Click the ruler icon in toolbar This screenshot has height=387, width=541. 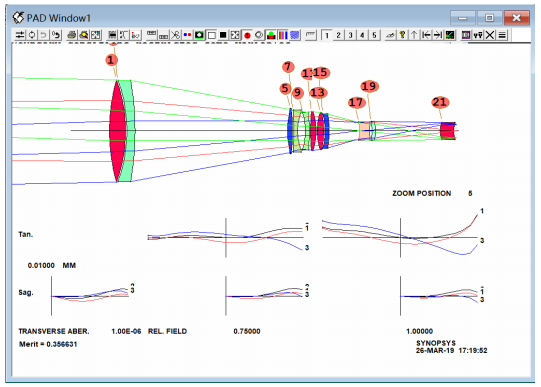pyautogui.click(x=311, y=35)
